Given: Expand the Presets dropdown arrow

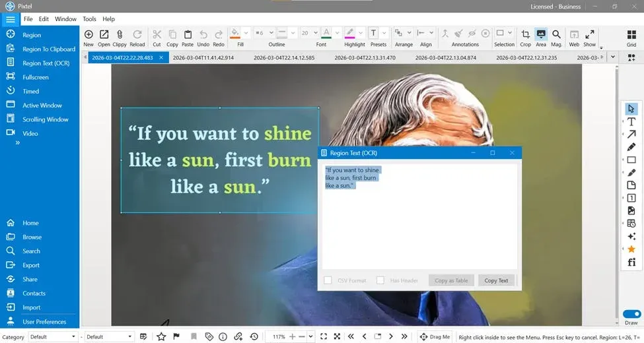Looking at the screenshot, I should pos(384,33).
